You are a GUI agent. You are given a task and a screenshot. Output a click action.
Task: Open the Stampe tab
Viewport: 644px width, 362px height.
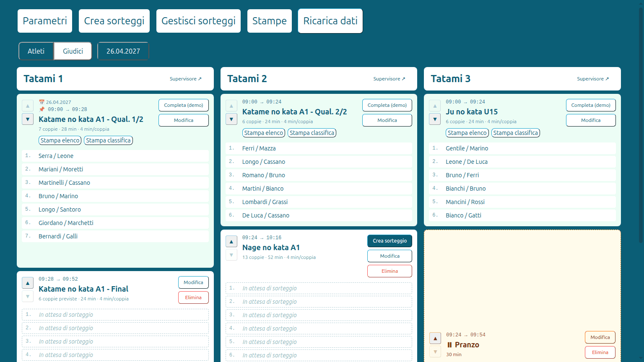pyautogui.click(x=270, y=21)
